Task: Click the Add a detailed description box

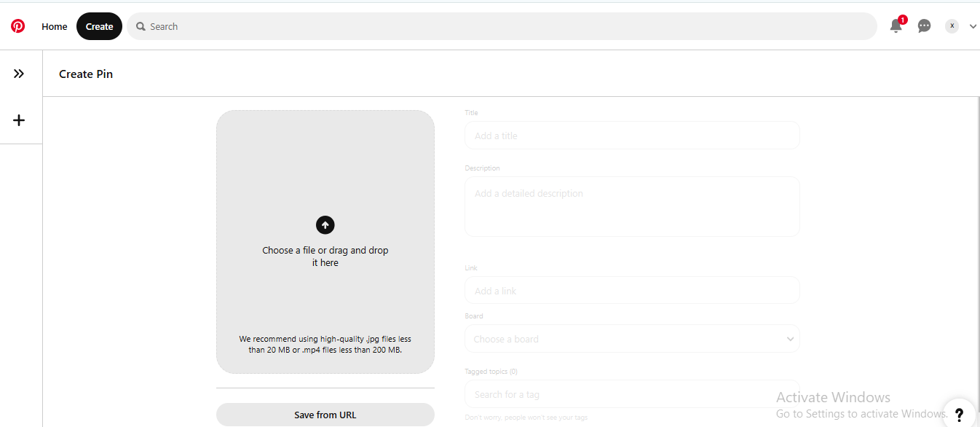Action: tap(632, 206)
